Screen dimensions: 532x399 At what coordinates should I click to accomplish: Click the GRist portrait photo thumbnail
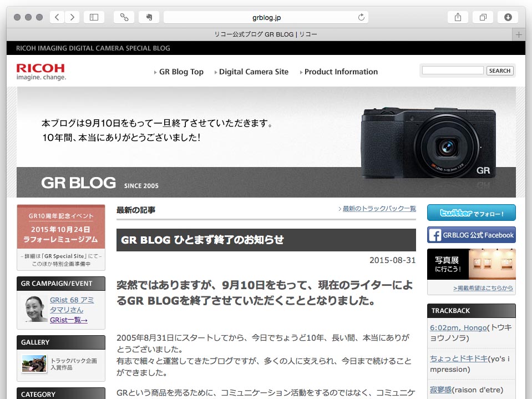pos(36,309)
